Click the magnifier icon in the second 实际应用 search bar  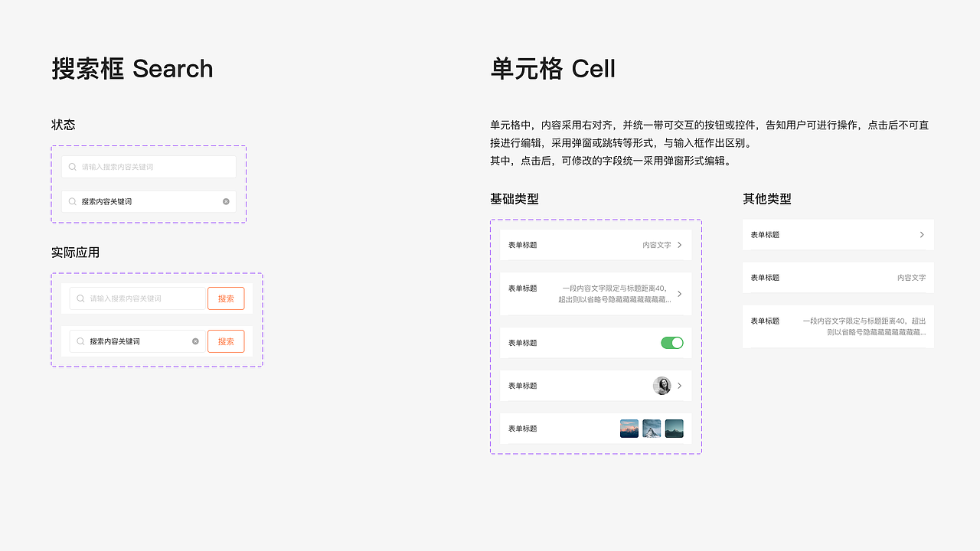pos(81,341)
